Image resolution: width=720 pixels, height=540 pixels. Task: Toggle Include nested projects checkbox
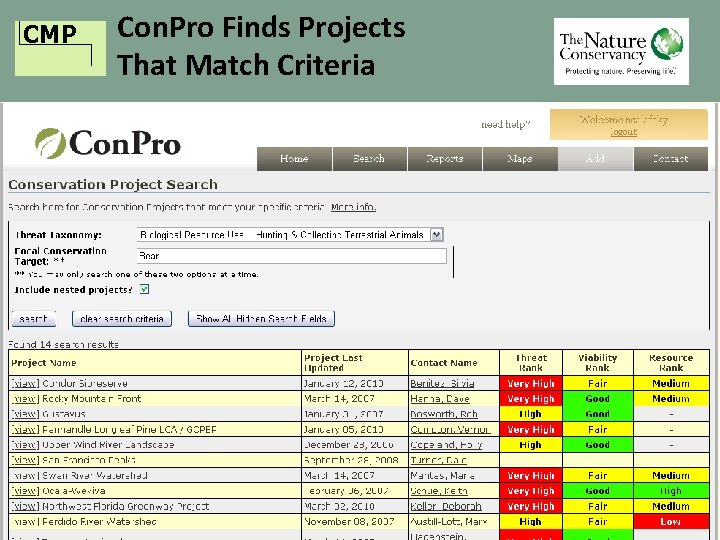[144, 289]
